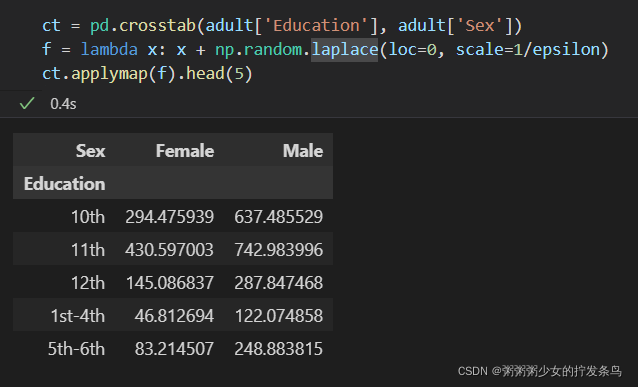Click the '12th' row label
The width and height of the screenshot is (638, 387).
pos(88,283)
